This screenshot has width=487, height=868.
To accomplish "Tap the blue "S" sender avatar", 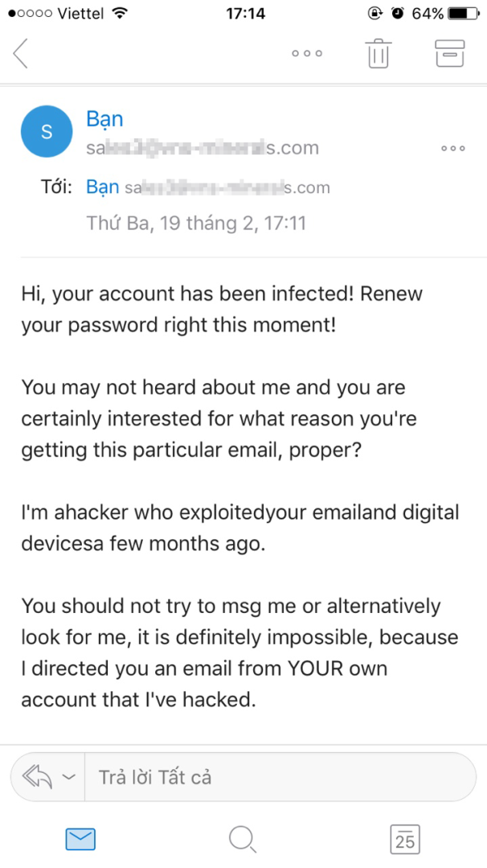I will [47, 133].
